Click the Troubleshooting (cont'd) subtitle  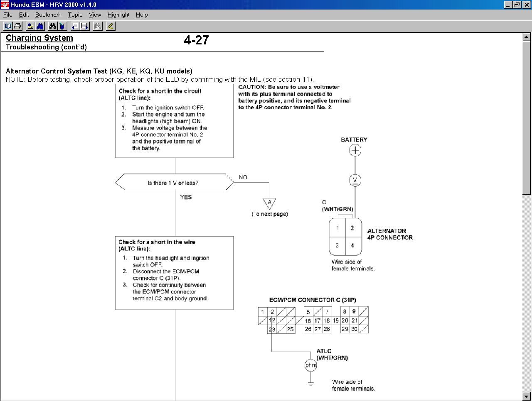point(46,47)
